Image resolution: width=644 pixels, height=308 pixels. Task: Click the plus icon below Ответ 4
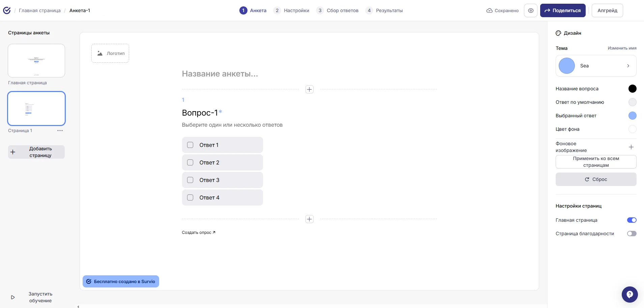coord(309,219)
